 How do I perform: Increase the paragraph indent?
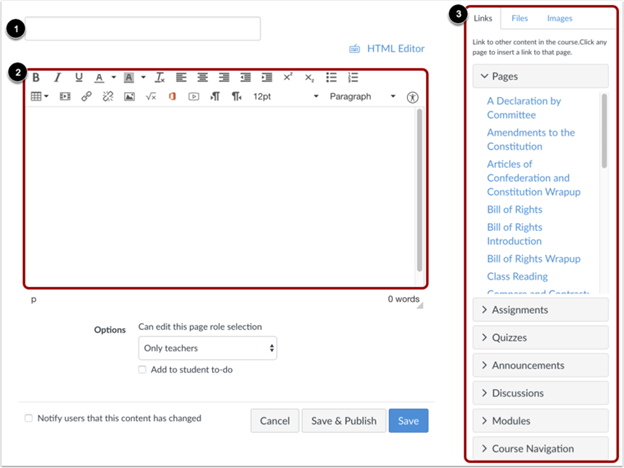(x=267, y=77)
